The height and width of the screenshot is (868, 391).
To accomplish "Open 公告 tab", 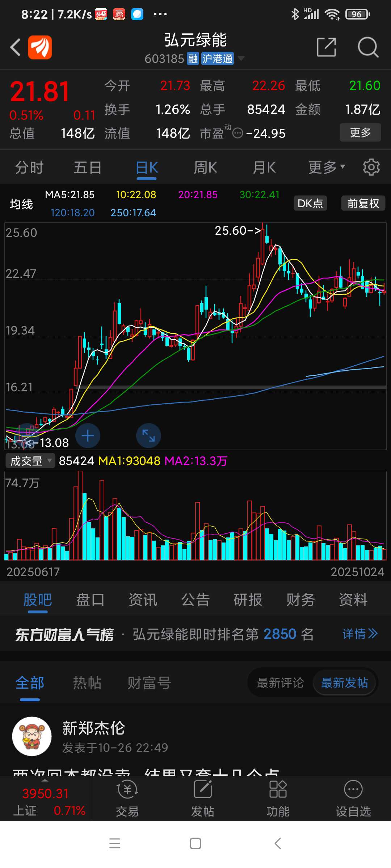I will [195, 600].
